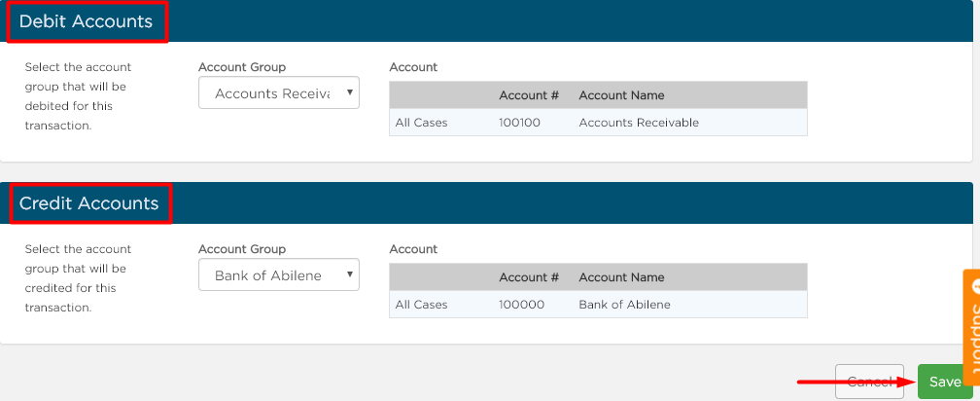Click account number 100100
980x401 pixels.
tap(519, 123)
